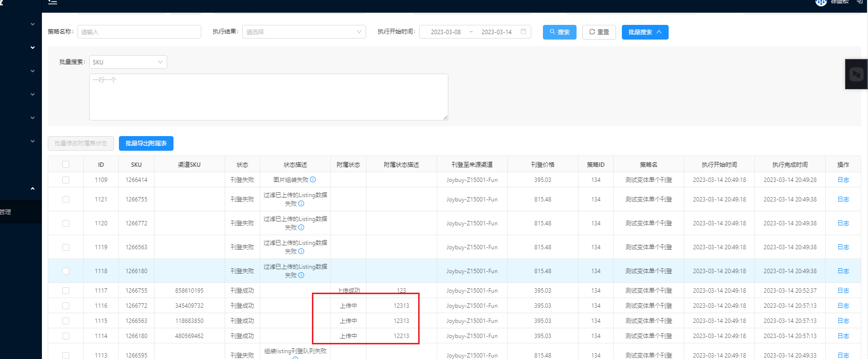
Task: View 日志 link for row 1114
Action: pos(843,336)
